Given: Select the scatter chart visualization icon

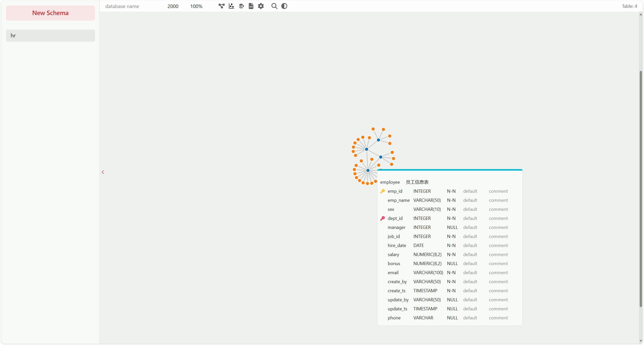Looking at the screenshot, I should (231, 6).
